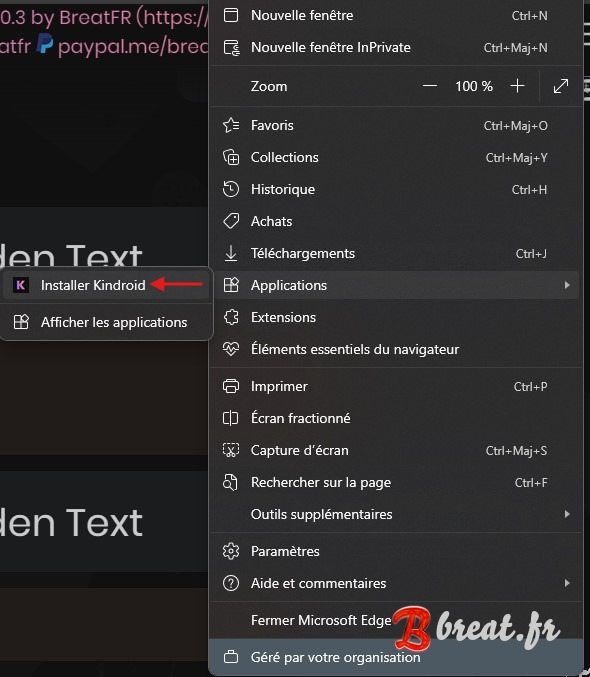Expand Outils supplémentaires submenu arrow
This screenshot has width=590, height=677.
(567, 514)
